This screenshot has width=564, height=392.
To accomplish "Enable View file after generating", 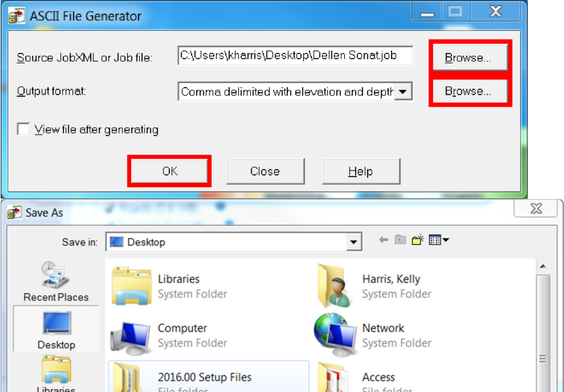I will (23, 129).
